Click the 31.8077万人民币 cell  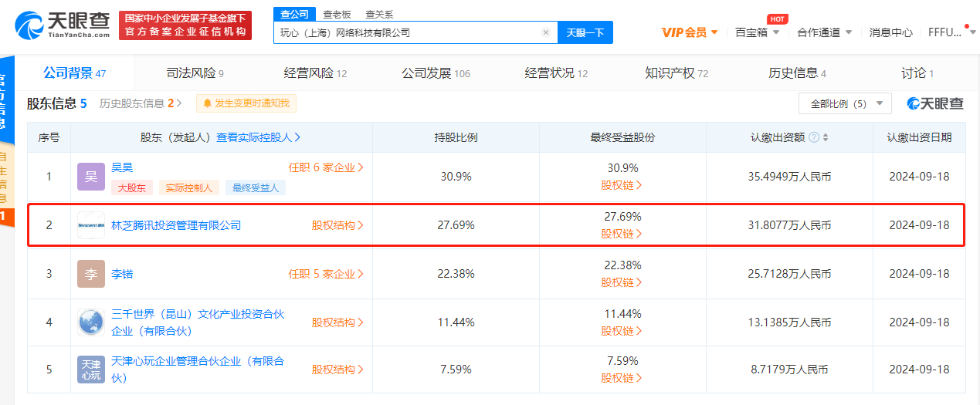click(789, 225)
